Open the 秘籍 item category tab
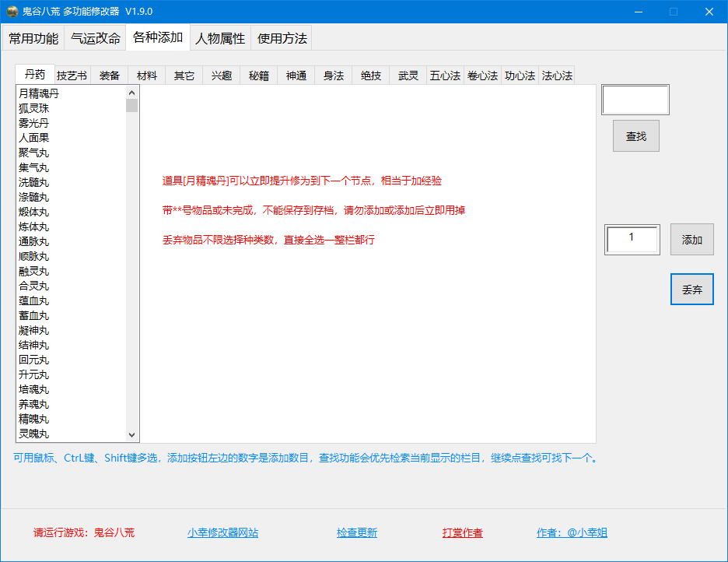 (259, 76)
